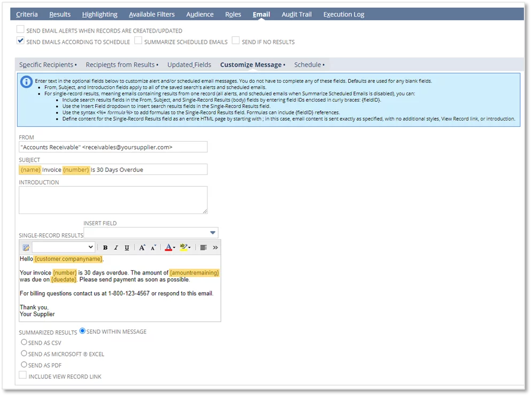Switch to the Results tab

coord(60,14)
